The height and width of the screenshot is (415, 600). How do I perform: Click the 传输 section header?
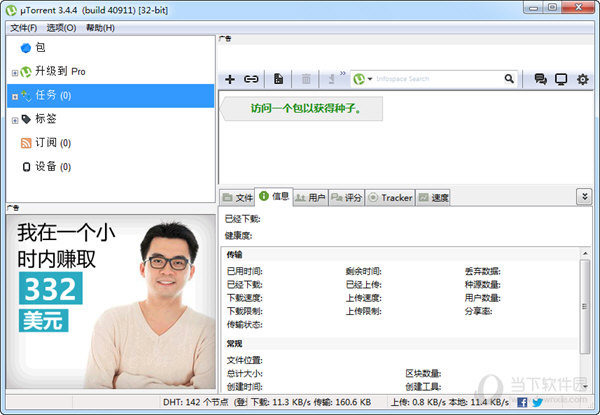pos(234,255)
